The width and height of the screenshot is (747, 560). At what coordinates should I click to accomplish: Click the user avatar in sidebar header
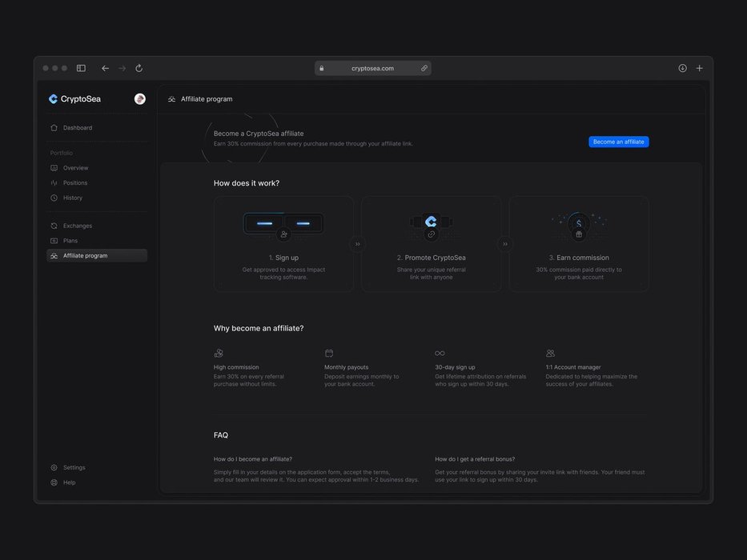(140, 99)
